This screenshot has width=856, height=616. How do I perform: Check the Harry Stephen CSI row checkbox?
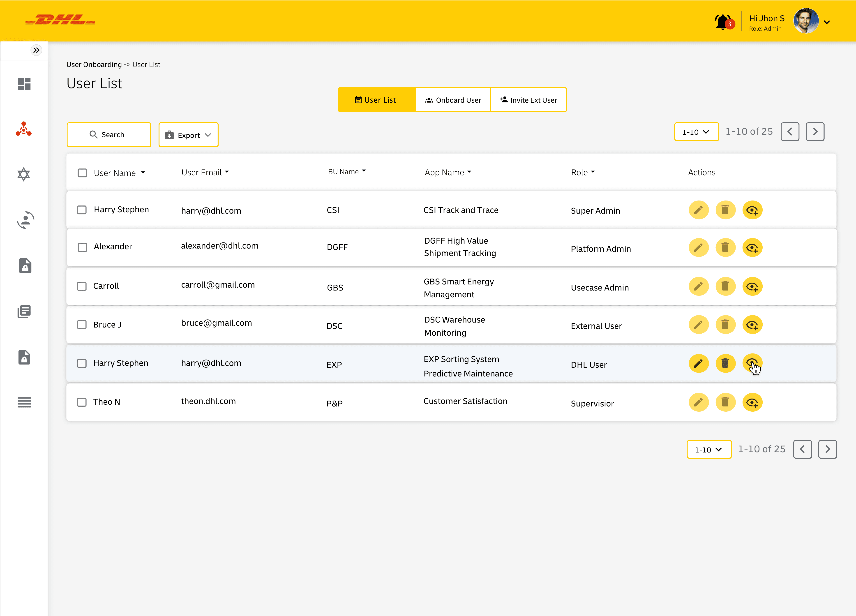[82, 210]
